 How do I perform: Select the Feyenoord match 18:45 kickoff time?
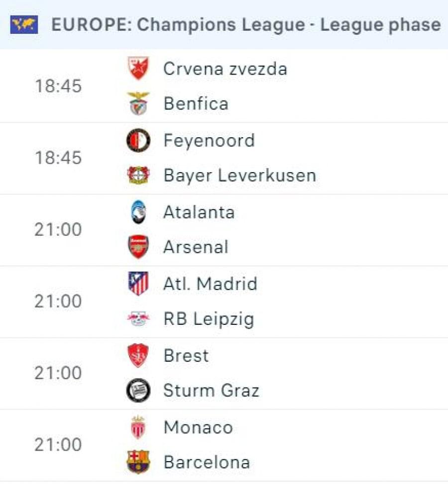[58, 158]
